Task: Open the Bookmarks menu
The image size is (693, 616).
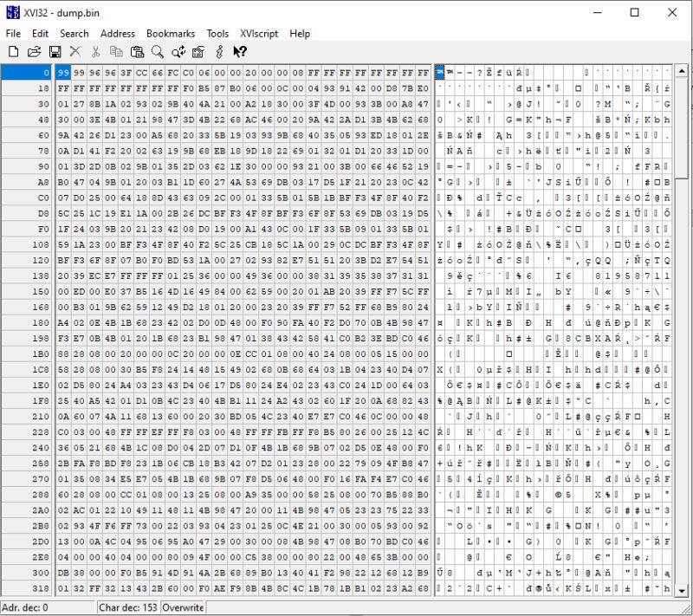Action: [x=171, y=34]
